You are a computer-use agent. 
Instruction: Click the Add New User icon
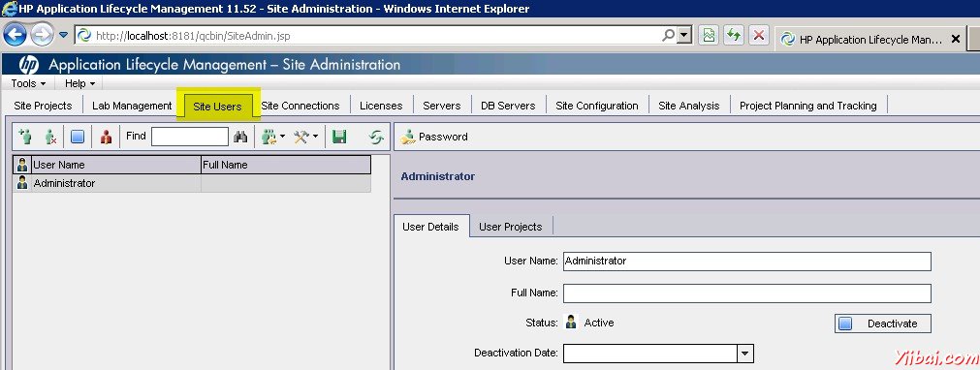click(25, 137)
